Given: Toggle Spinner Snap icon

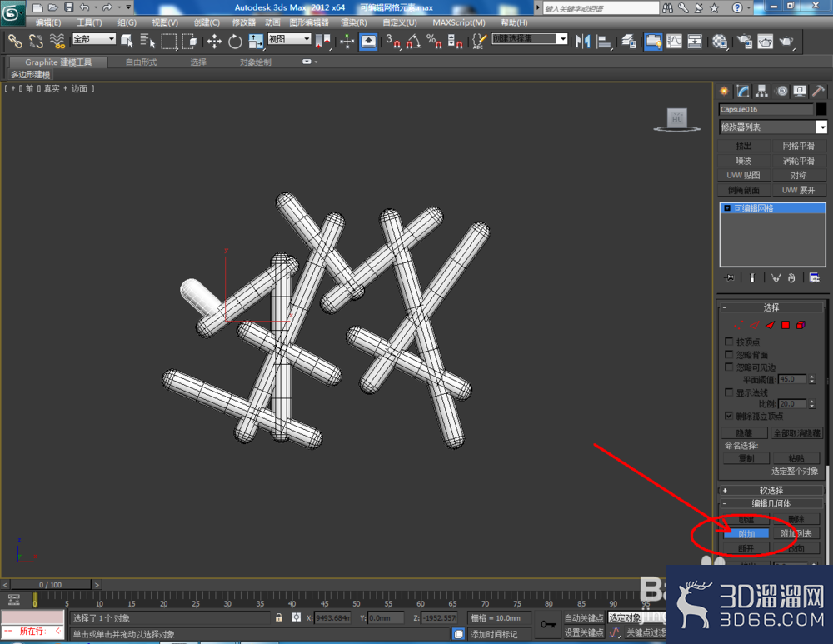Looking at the screenshot, I should [x=455, y=42].
